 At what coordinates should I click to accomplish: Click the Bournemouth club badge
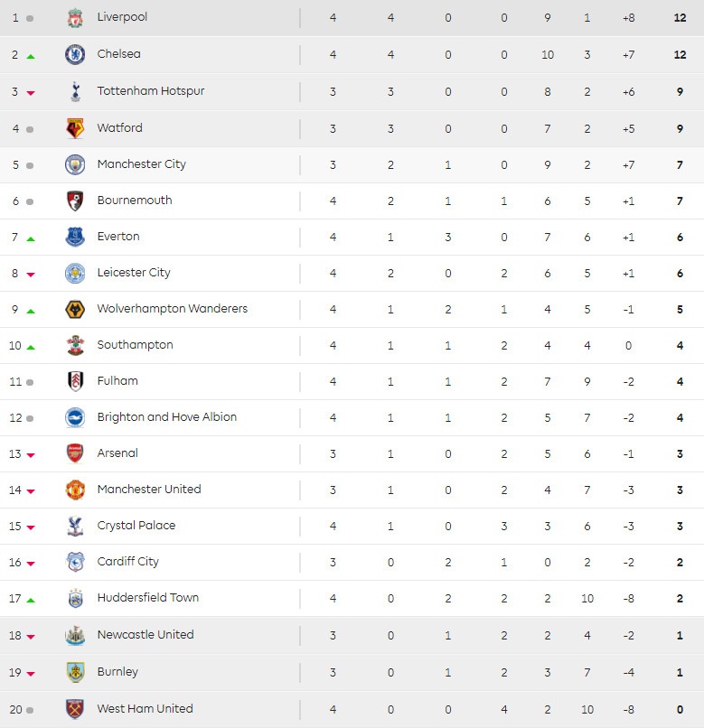click(x=75, y=201)
